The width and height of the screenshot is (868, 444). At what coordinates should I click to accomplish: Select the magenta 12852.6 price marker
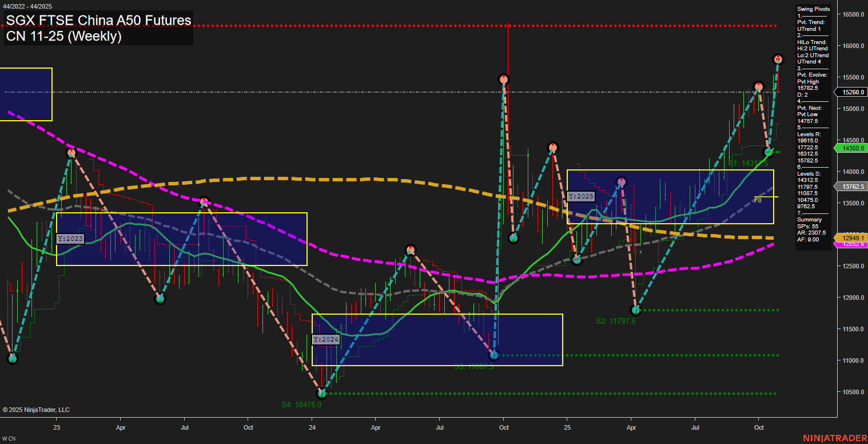click(852, 244)
